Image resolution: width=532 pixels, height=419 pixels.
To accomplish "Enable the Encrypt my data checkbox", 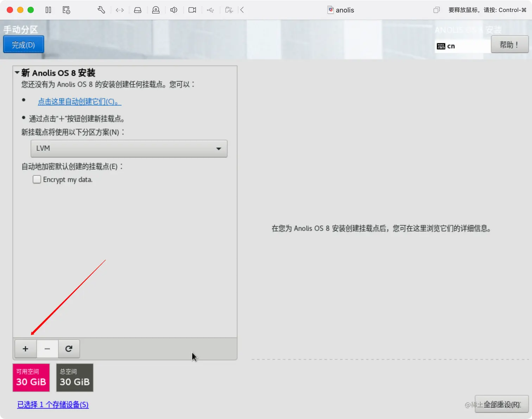I will click(x=37, y=179).
